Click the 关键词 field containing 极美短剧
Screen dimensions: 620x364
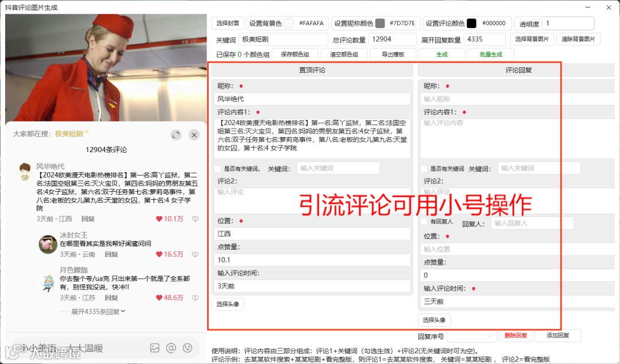[283, 39]
